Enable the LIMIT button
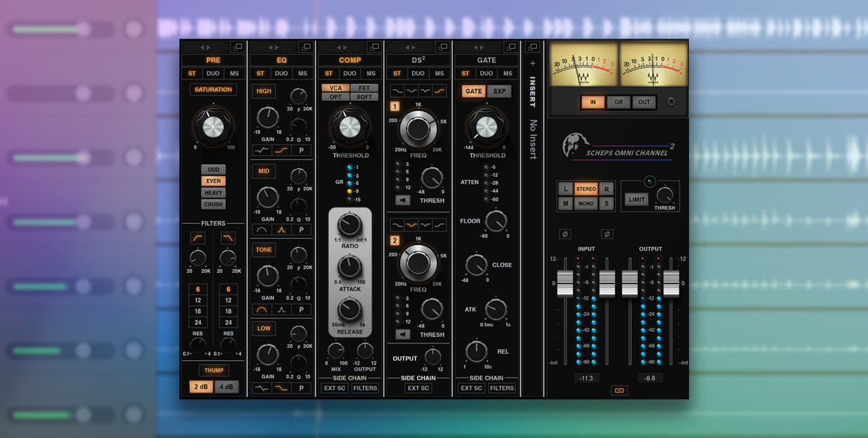 click(x=636, y=199)
